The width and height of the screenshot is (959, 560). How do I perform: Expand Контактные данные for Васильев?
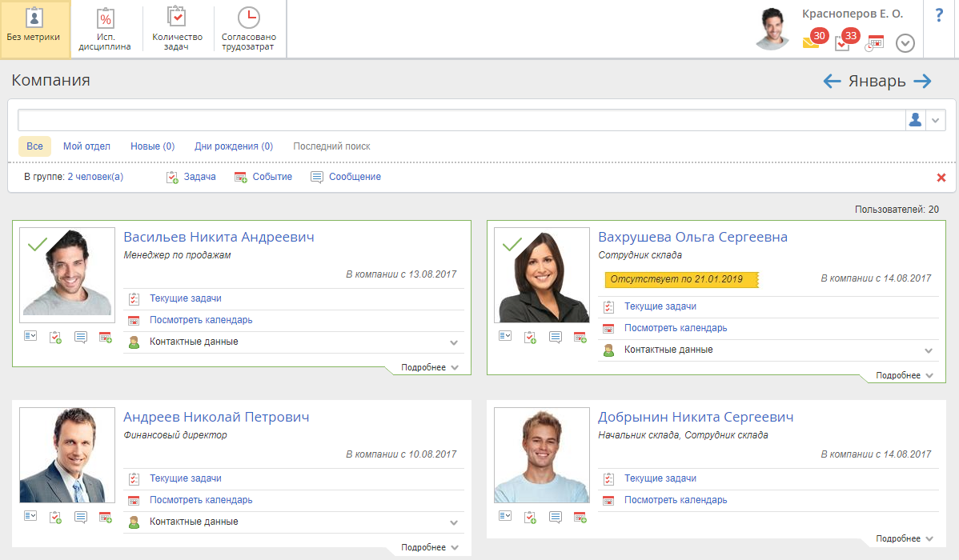tap(454, 342)
